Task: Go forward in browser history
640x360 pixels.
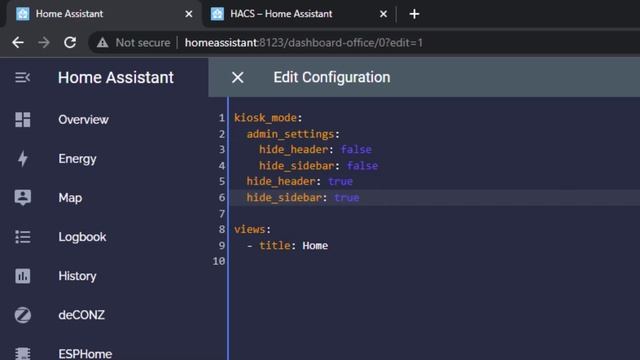Action: pos(44,42)
